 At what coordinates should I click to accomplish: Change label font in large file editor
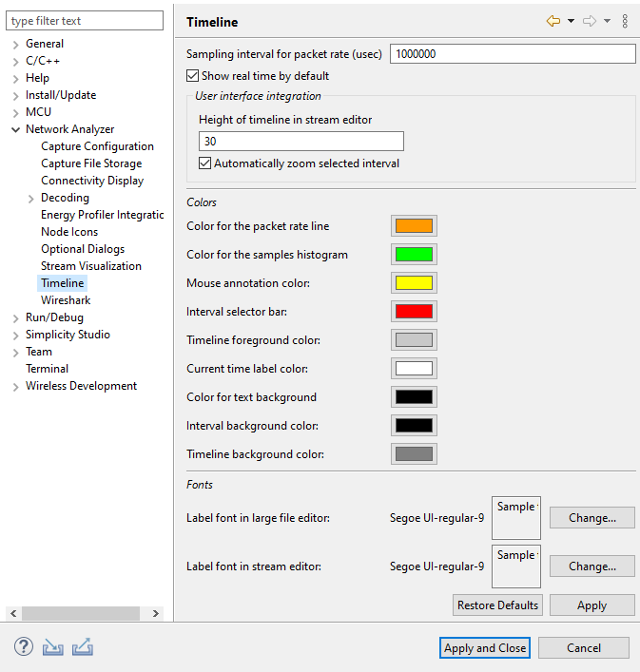pyautogui.click(x=592, y=518)
